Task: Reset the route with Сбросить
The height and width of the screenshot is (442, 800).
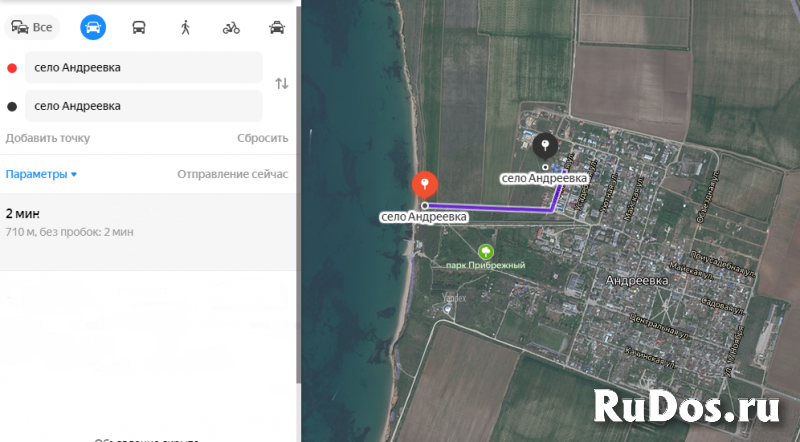Action: (262, 138)
